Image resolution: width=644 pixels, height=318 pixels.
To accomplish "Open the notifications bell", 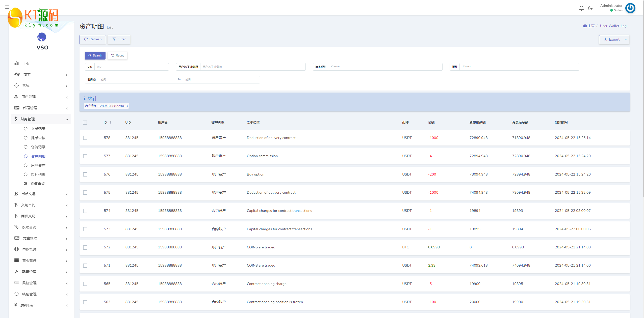I will (581, 8).
